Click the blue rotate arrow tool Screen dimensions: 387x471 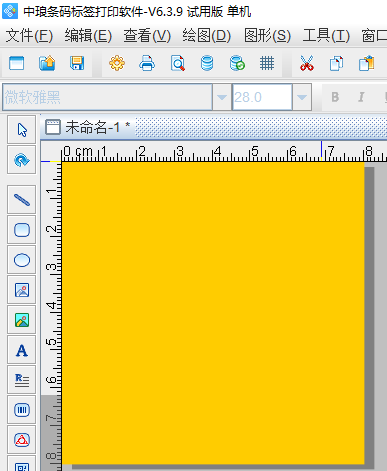[x=22, y=160]
